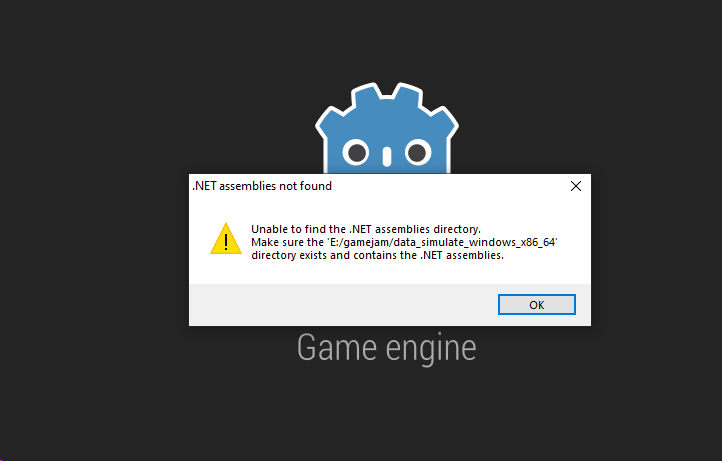Image resolution: width=722 pixels, height=461 pixels.
Task: Click the dialog title '.NET assemblies not found'
Action: [x=262, y=186]
